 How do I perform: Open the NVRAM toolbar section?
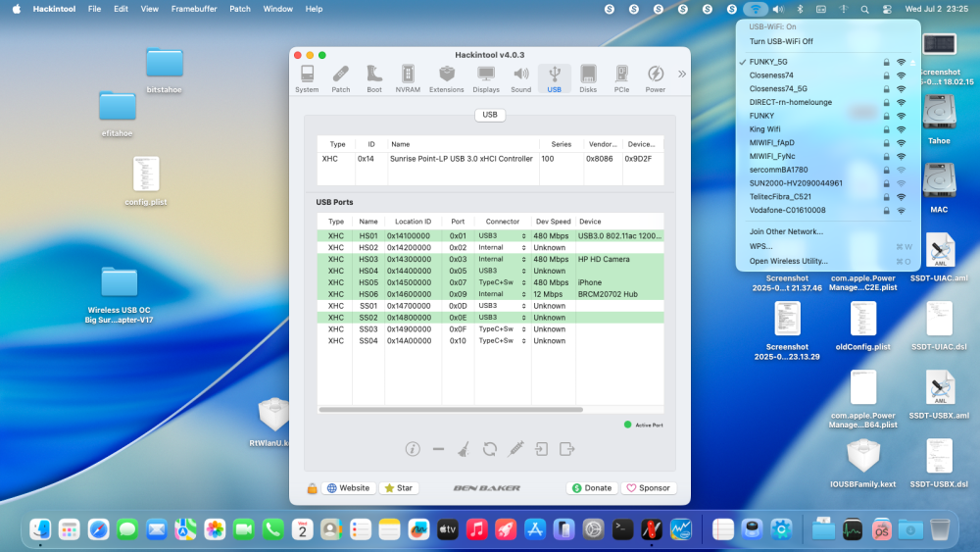[408, 79]
